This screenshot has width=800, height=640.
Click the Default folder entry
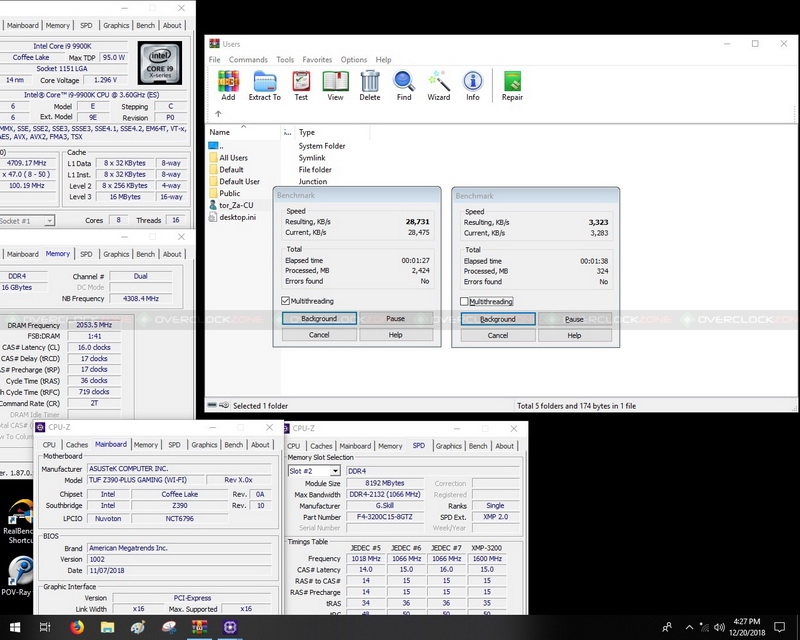pyautogui.click(x=226, y=169)
